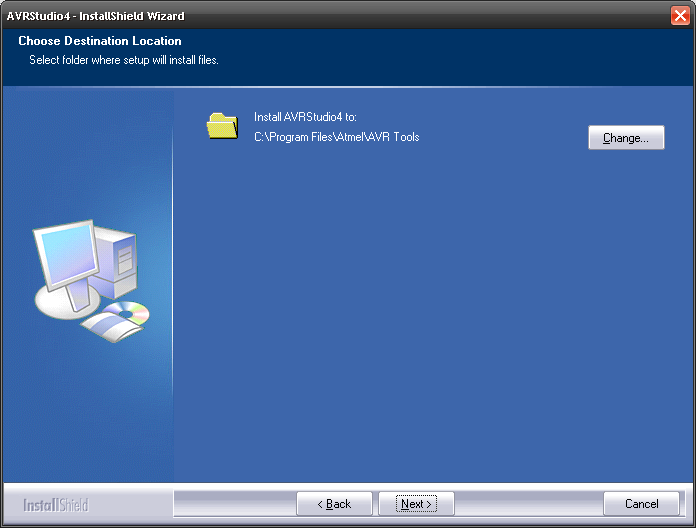Cancel the AVRStudio4 installation

641,504
